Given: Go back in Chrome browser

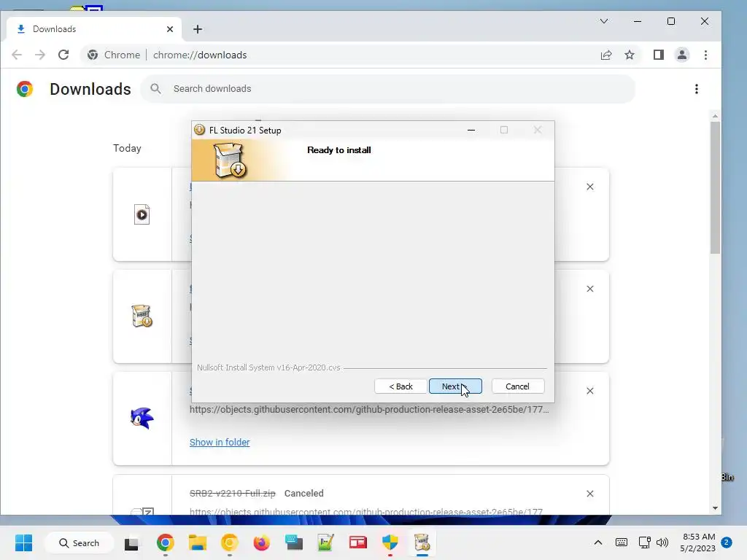Looking at the screenshot, I should point(17,55).
